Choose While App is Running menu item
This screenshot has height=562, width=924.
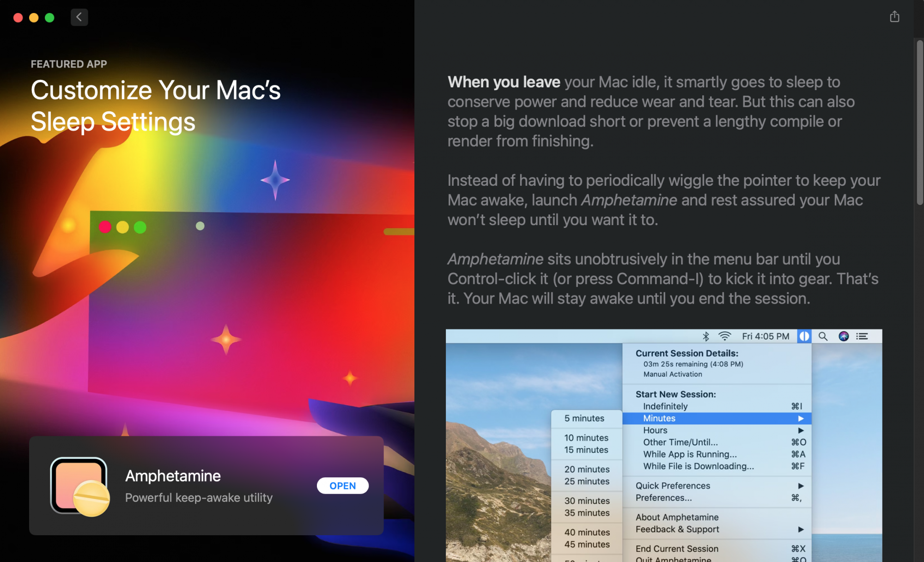pos(690,454)
